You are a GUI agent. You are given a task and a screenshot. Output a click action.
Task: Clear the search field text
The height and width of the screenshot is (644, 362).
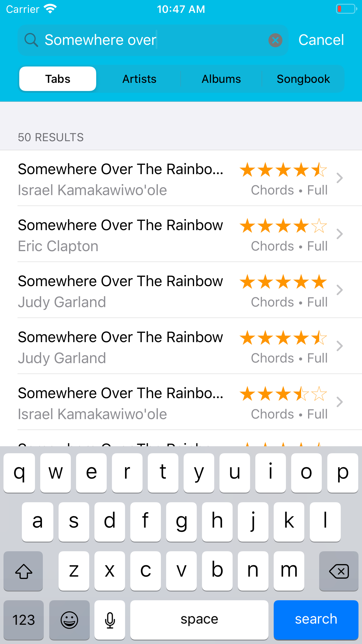275,40
